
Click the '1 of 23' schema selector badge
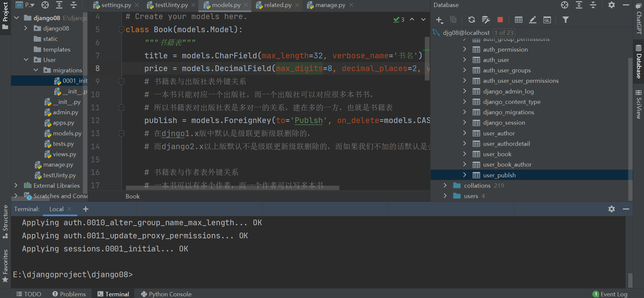(x=504, y=33)
